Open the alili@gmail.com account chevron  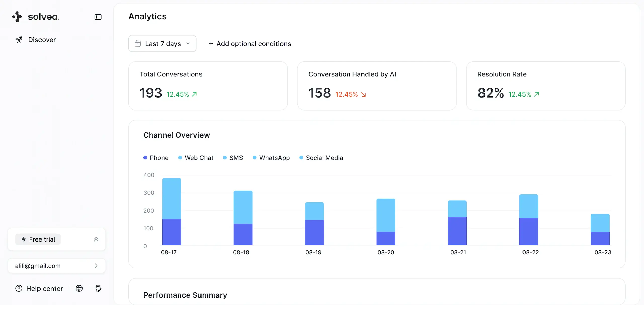coord(96,266)
